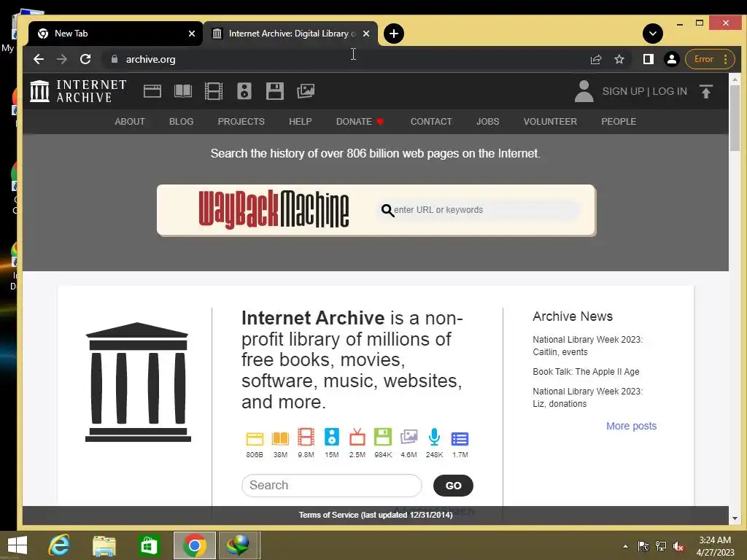The image size is (747, 560).
Task: Open the BLOG menu item
Action: pyautogui.click(x=181, y=122)
